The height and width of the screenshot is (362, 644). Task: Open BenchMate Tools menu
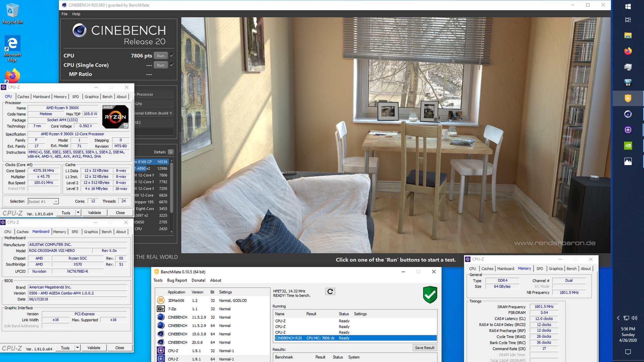point(158,280)
